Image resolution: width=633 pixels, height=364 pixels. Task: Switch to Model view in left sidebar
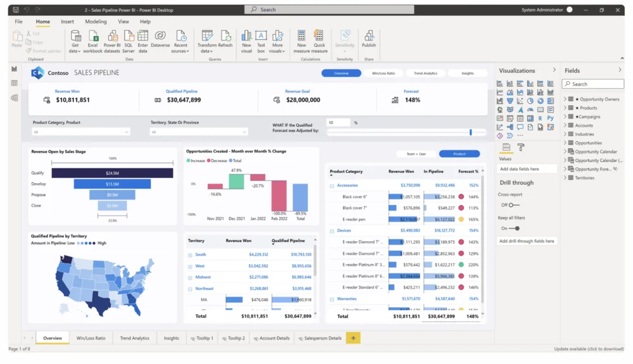[15, 97]
